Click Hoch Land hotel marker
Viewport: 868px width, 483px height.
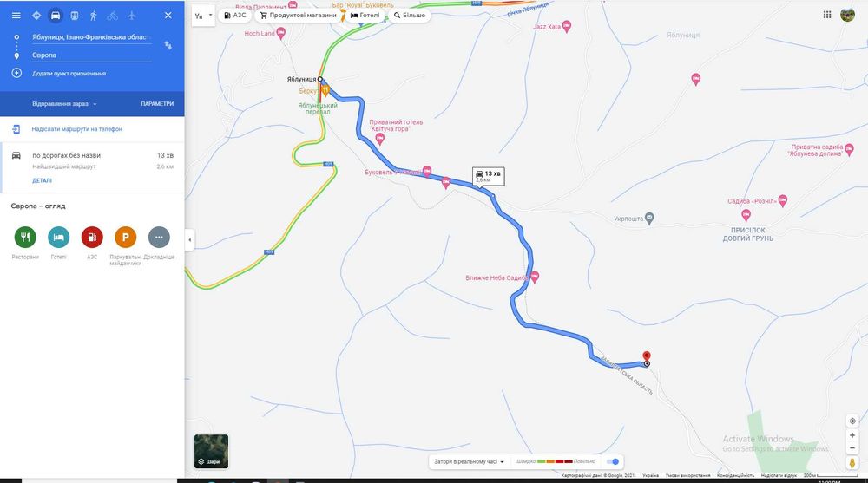click(280, 34)
